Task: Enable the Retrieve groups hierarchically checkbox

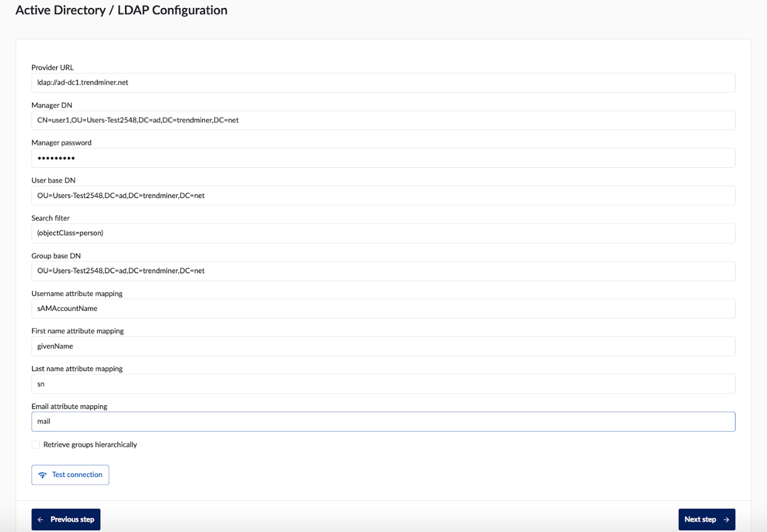Action: click(x=36, y=444)
